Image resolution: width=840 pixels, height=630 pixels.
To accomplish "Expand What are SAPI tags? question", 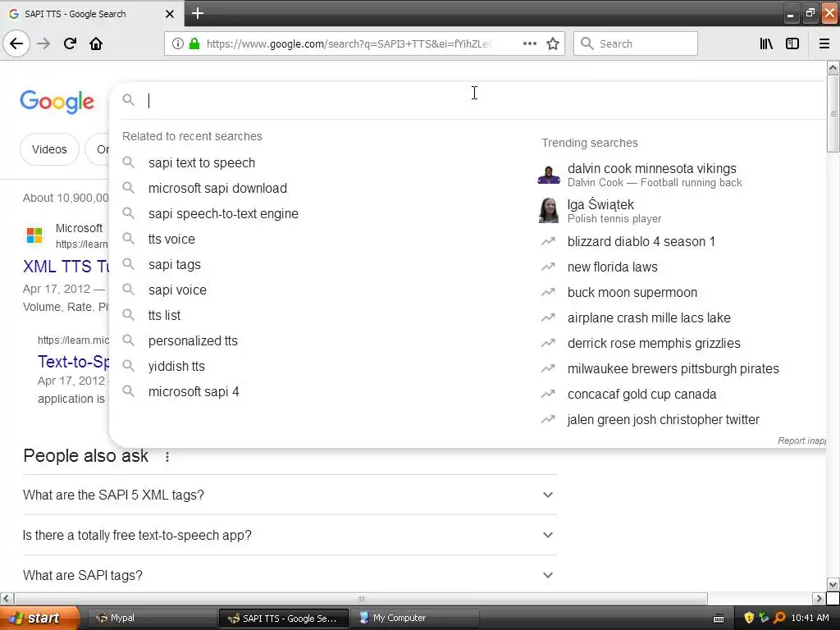I will pyautogui.click(x=290, y=575).
